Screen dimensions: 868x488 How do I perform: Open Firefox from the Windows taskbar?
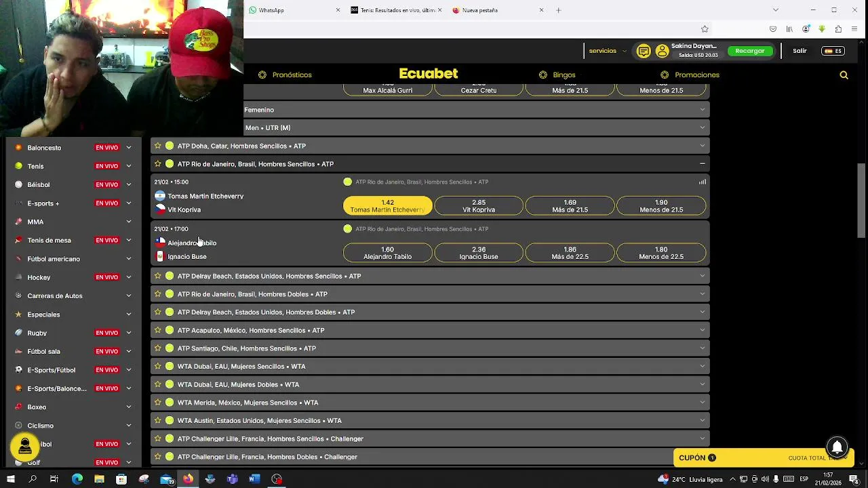(x=188, y=479)
